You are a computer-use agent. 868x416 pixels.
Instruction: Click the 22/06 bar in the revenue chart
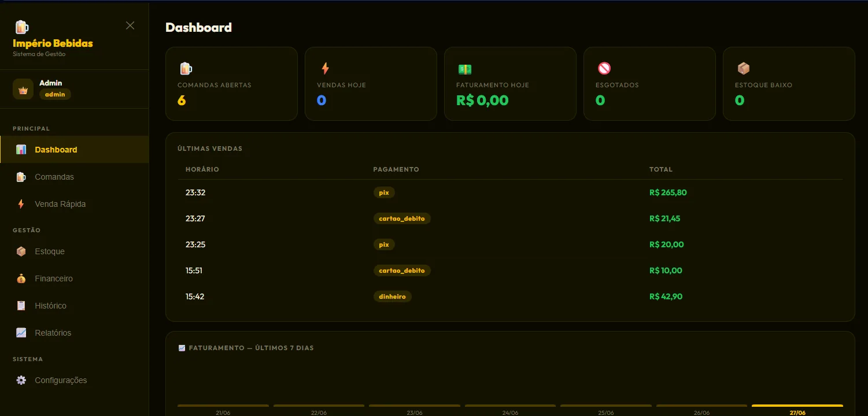319,406
